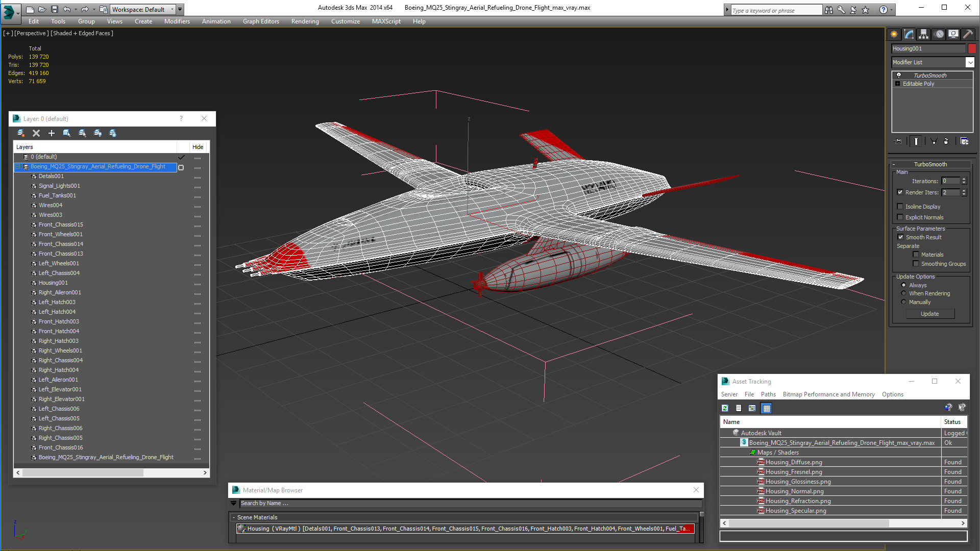Enable Separate by Smoothing Groups checkbox
The height and width of the screenshot is (551, 980).
tap(916, 264)
